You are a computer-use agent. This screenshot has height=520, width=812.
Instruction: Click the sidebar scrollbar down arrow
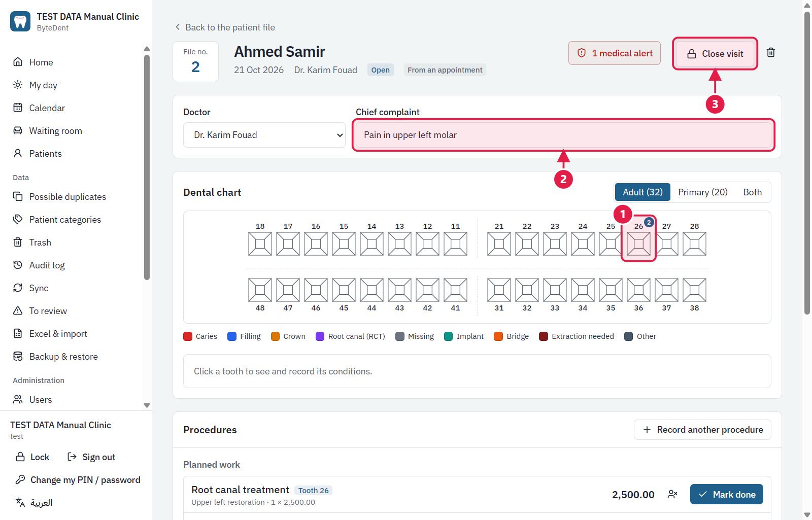[x=147, y=405]
